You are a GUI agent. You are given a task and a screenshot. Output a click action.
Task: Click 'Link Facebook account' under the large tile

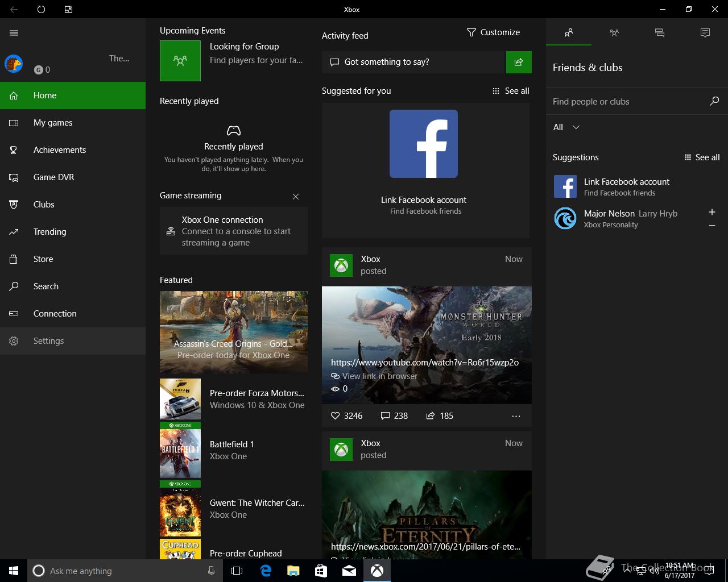click(x=424, y=200)
